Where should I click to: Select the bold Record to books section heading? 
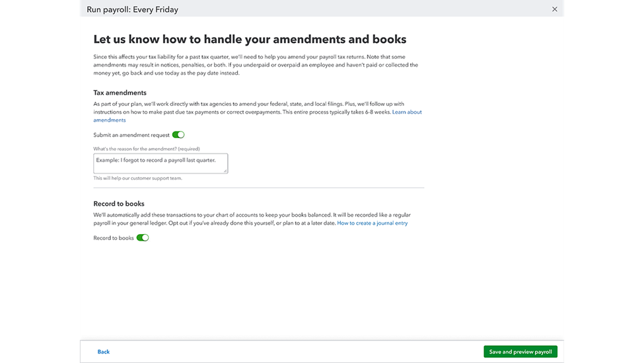(119, 204)
